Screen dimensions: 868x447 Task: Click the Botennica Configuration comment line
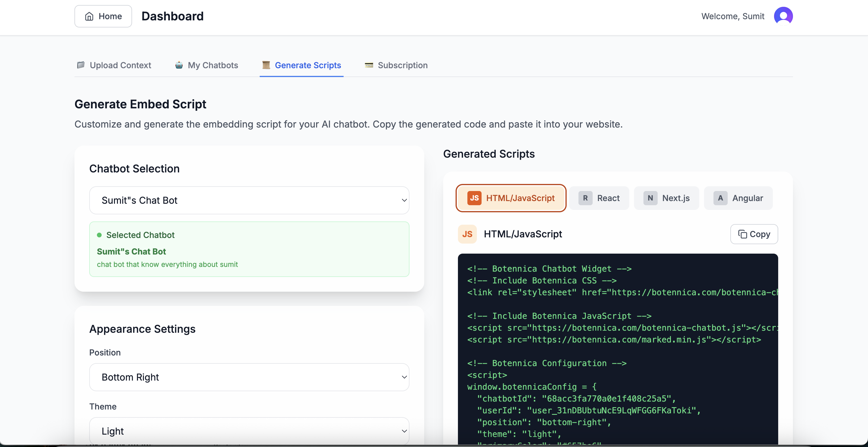click(x=547, y=363)
